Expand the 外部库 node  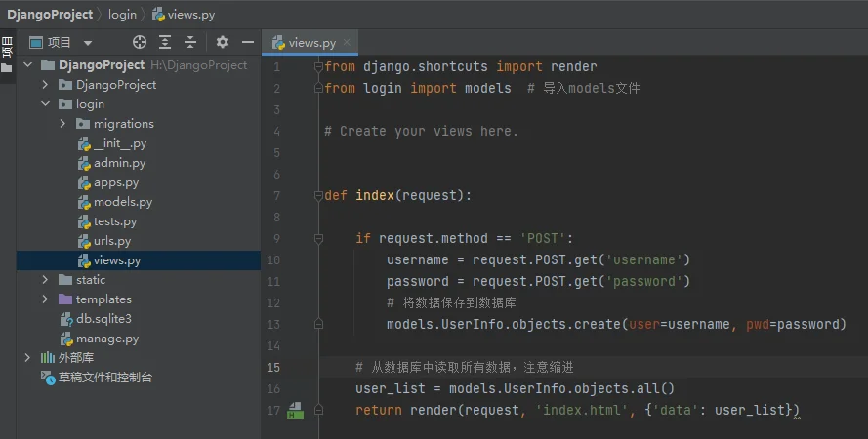[27, 358]
